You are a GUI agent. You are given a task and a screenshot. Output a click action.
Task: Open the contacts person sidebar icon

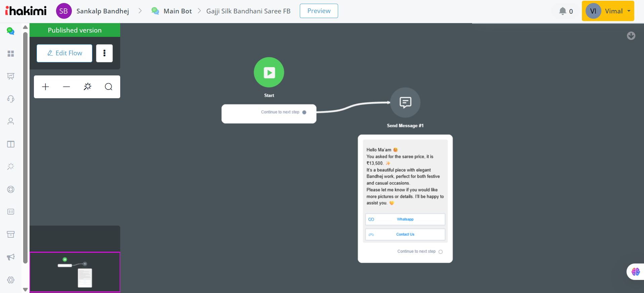(11, 121)
